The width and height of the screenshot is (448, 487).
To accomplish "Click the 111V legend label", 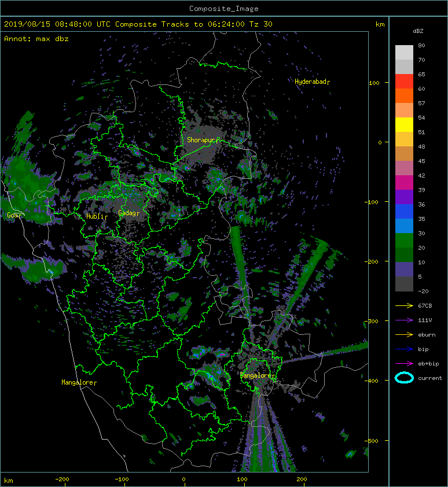I will [425, 320].
